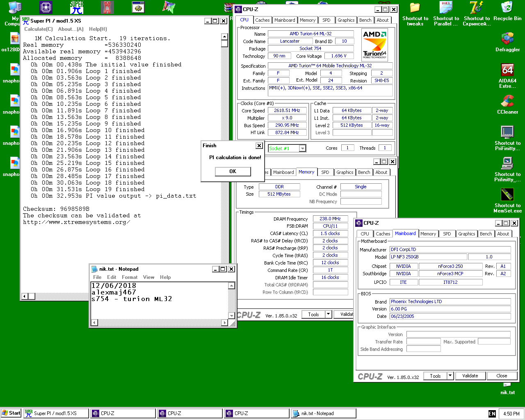The height and width of the screenshot is (420, 525).
Task: Click Tools button in Mainboard CPU-Z window
Action: pos(436,376)
